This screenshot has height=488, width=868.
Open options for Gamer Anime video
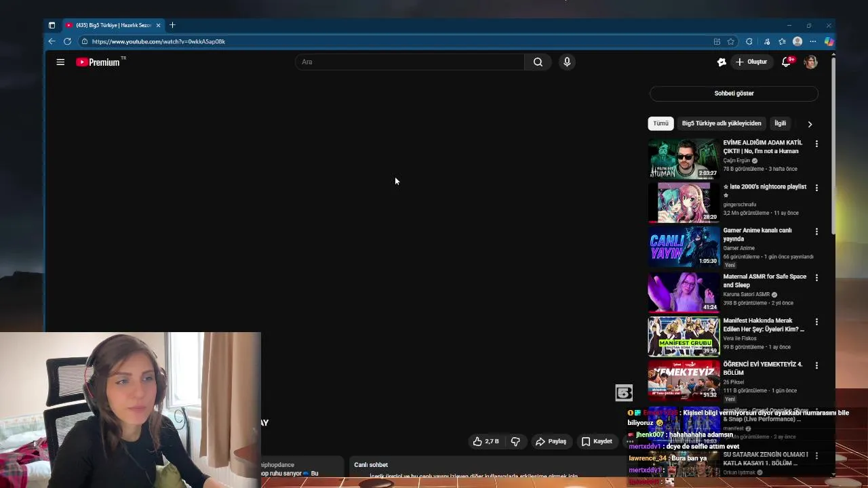click(x=816, y=232)
